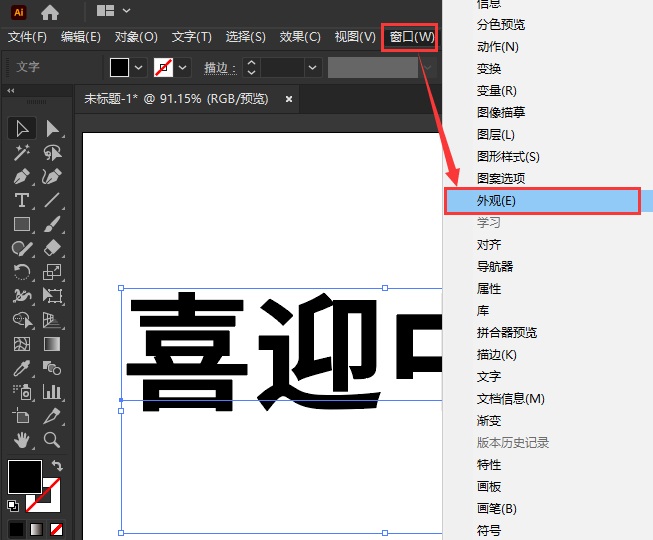Click the stroke weight input field
653x540 pixels.
282,67
